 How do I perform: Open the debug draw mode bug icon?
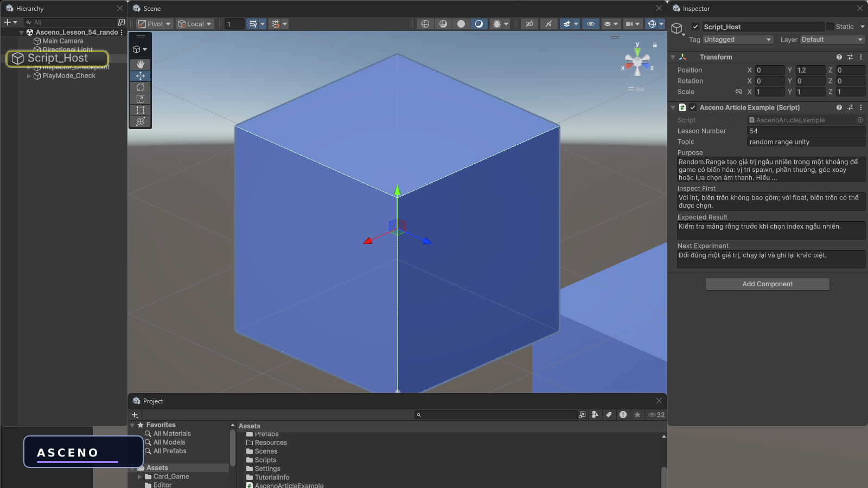pyautogui.click(x=496, y=24)
